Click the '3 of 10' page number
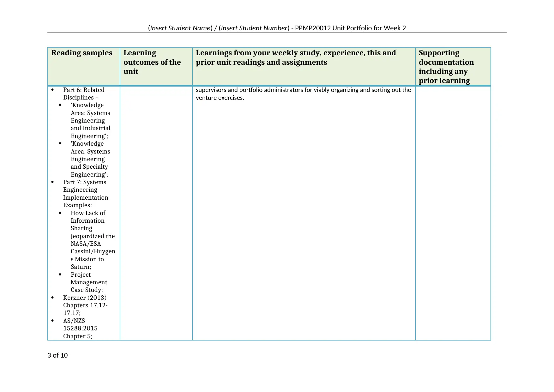Viewport: 554px width, 392px height. click(57, 355)
